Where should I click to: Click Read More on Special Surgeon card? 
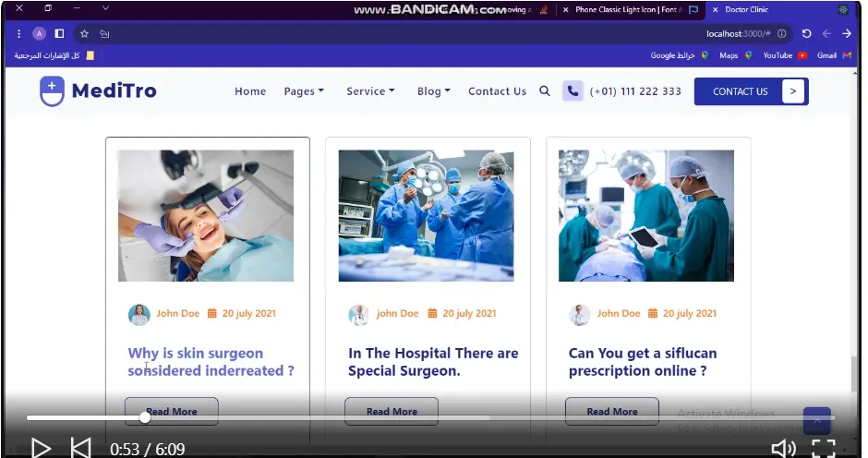click(392, 412)
